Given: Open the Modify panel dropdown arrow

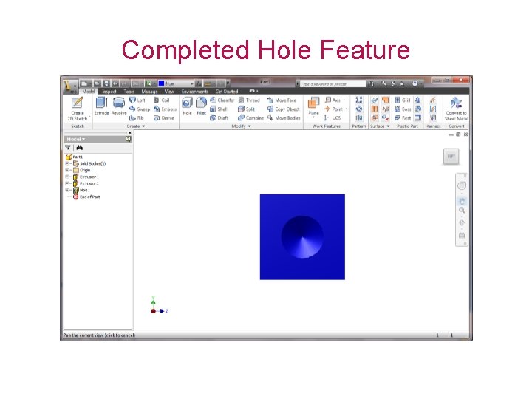Looking at the screenshot, I should (x=250, y=126).
